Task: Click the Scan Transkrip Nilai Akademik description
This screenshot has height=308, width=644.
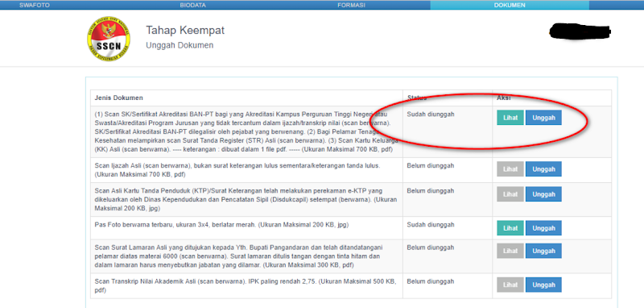Action: coord(245,285)
